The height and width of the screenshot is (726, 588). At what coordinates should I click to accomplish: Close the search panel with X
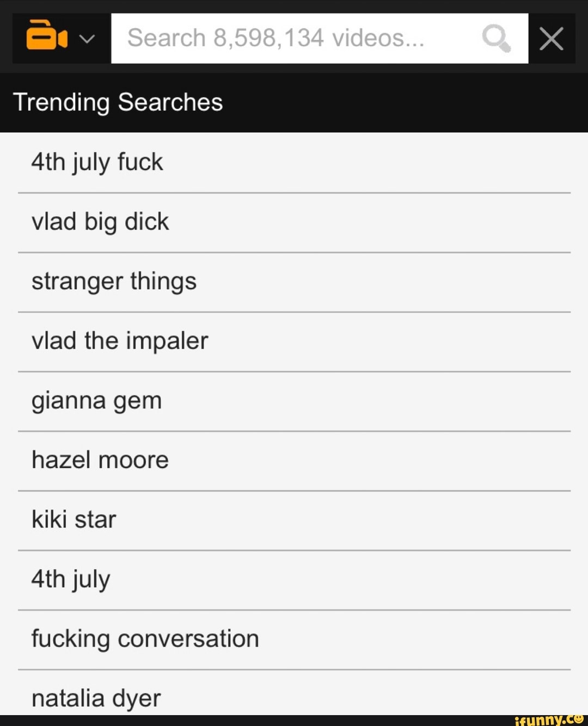coord(551,39)
